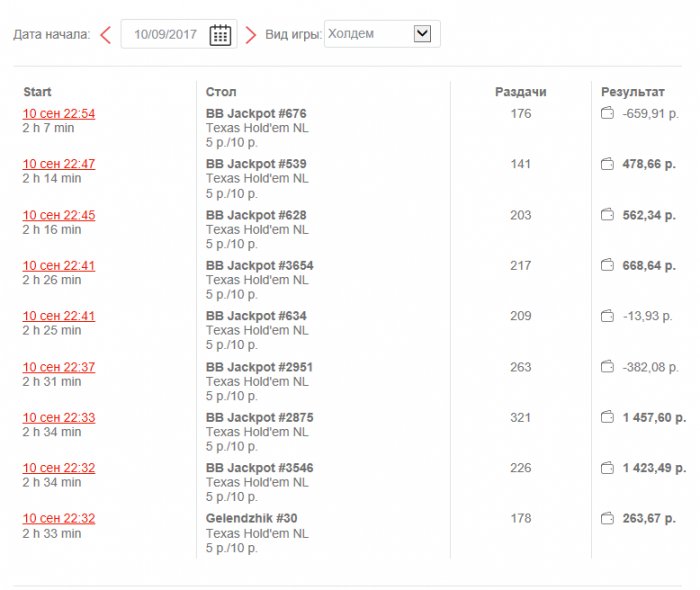Open the 10 сен 22:54 session link
The image size is (700, 590).
pos(59,114)
